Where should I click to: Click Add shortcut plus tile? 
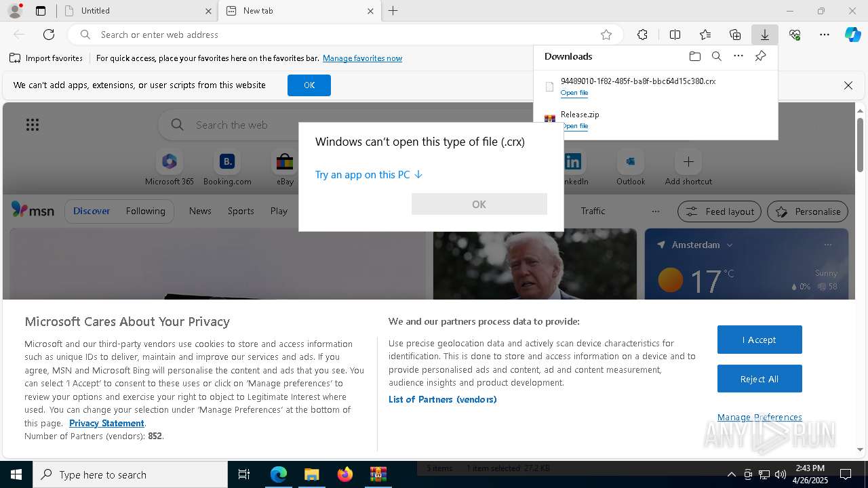pos(688,168)
